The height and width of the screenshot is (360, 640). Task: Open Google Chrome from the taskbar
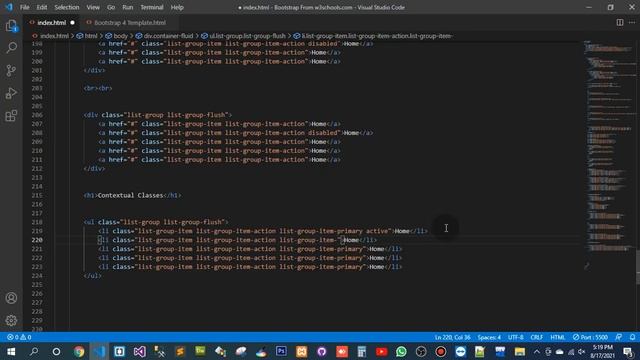click(79, 351)
